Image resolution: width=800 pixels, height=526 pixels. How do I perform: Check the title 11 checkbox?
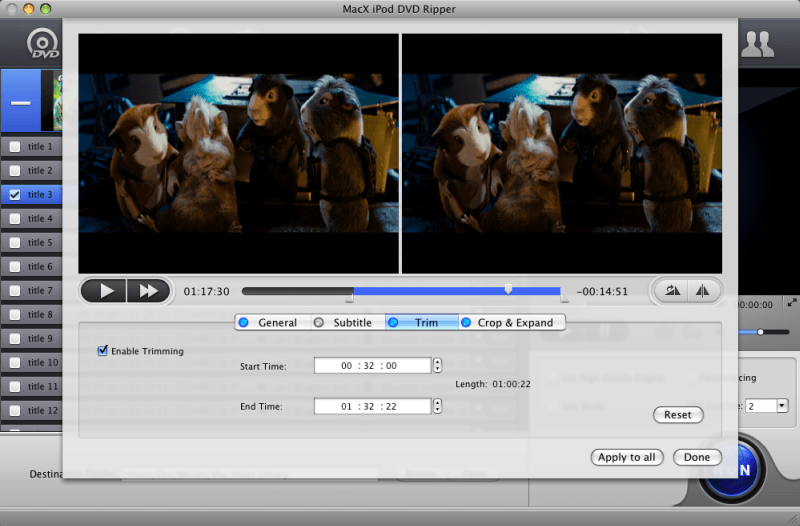[x=15, y=386]
